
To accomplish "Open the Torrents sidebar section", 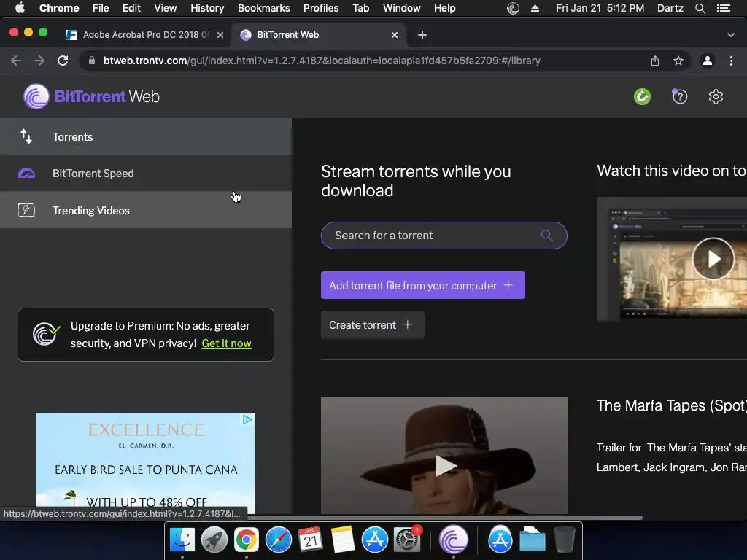I will (x=145, y=136).
